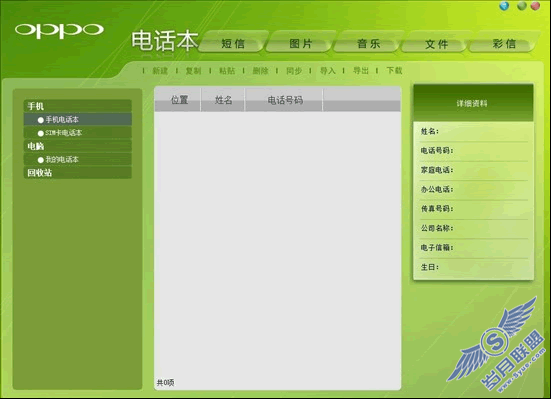Sort by the 姓名 column header

223,100
